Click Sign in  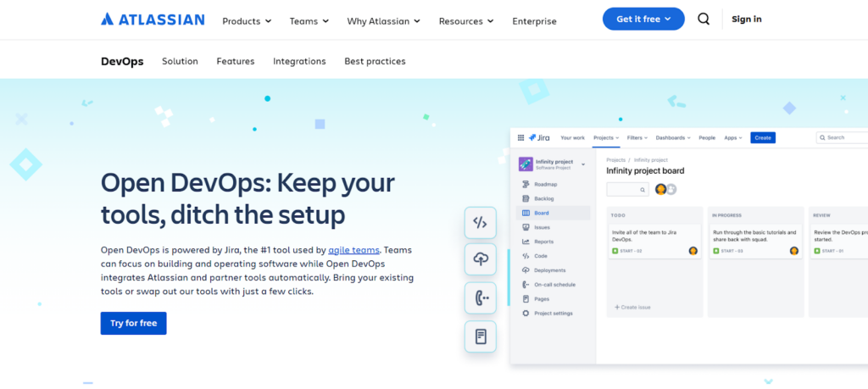click(746, 19)
